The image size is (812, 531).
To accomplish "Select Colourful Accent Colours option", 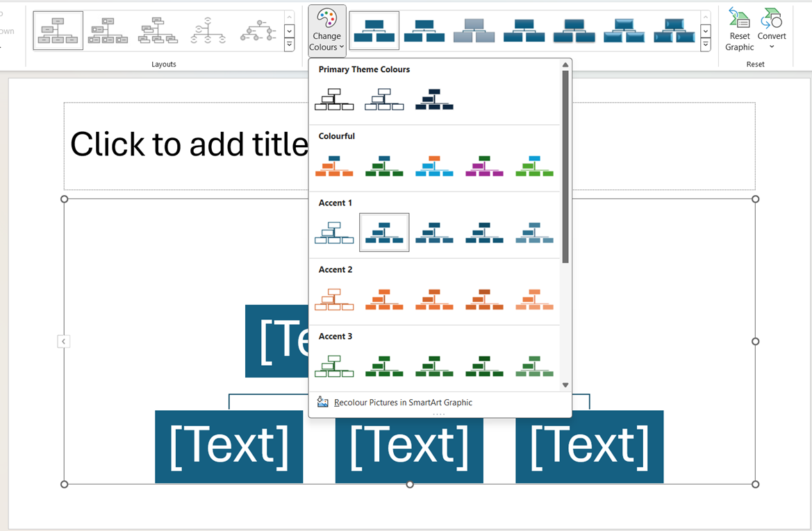I will 335,166.
